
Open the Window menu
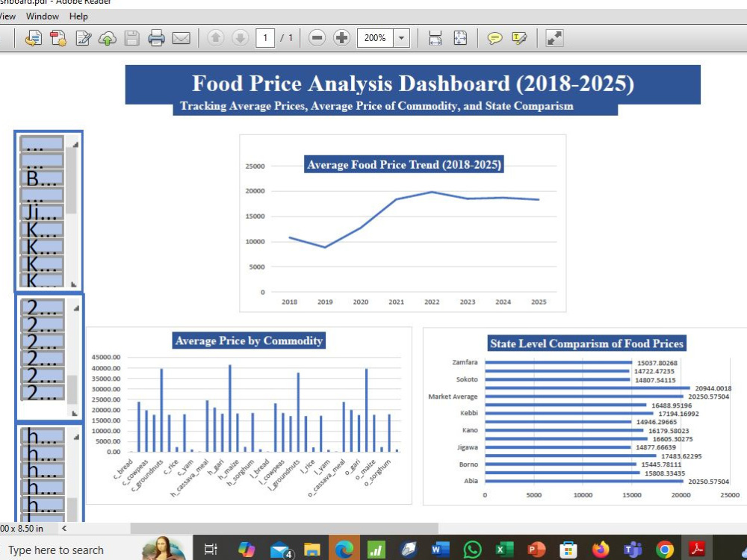coord(43,16)
